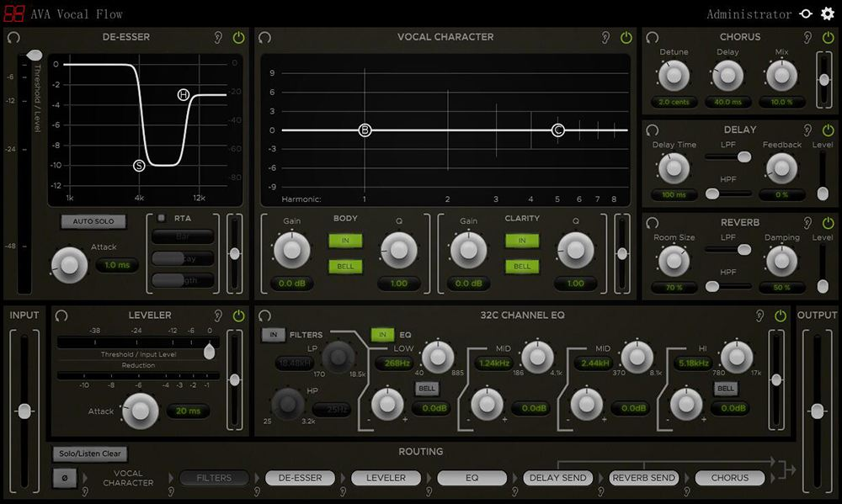This screenshot has height=504, width=842.
Task: Solo the DE-ESSER module with its headphones icon
Action: tap(13, 38)
